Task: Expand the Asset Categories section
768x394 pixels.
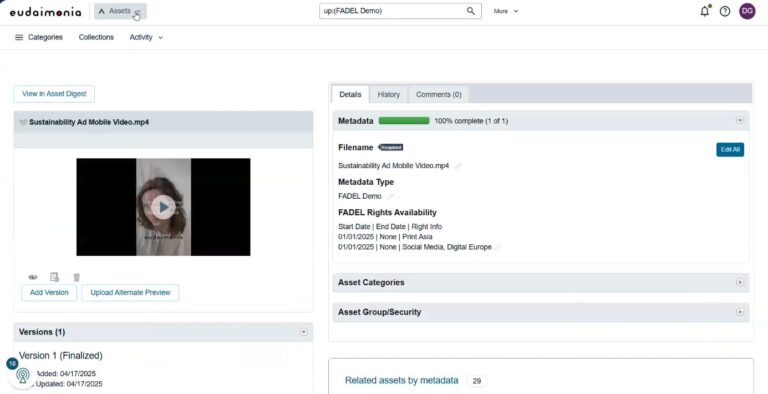Action: 740,283
